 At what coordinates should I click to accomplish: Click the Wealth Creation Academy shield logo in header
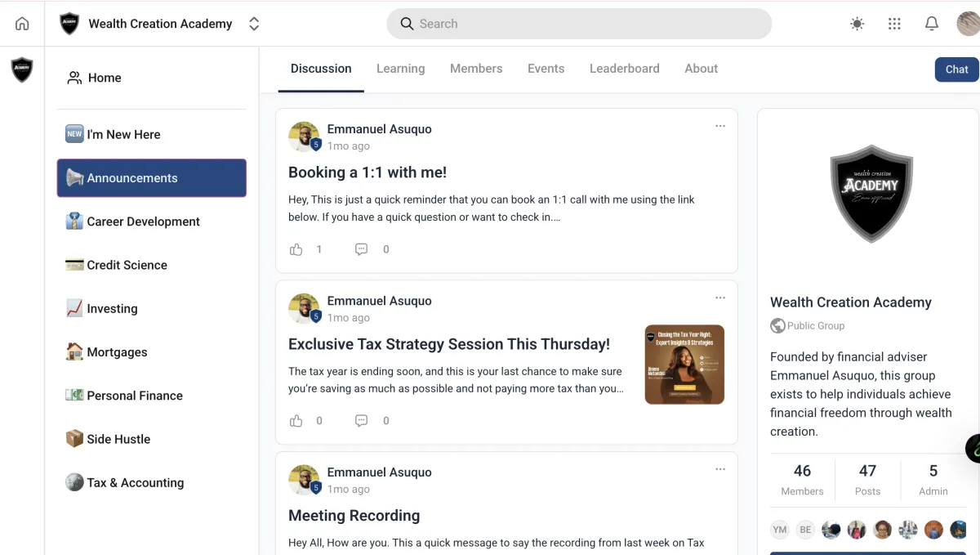(x=69, y=24)
